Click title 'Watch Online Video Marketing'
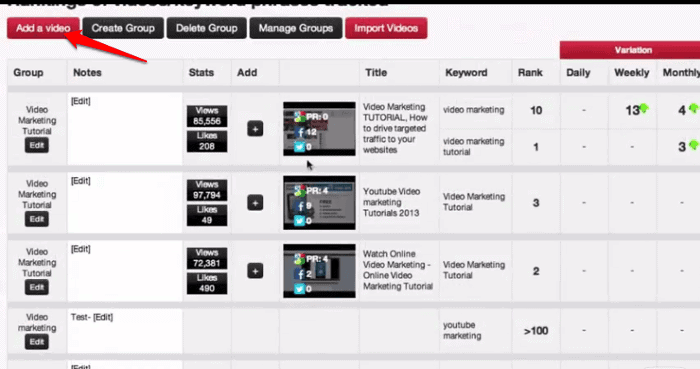Screen dimensions: 700x369 (x=398, y=270)
